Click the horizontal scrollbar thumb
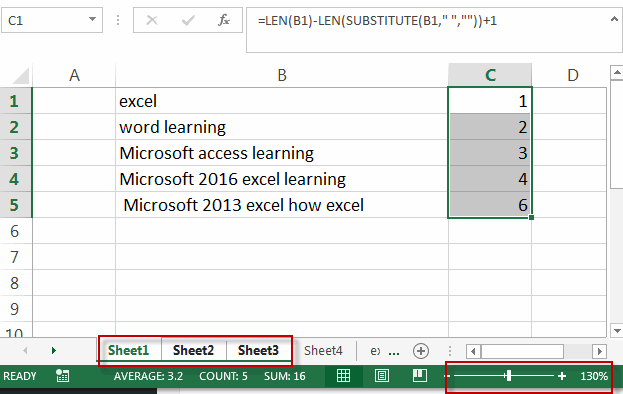This screenshot has height=394, width=623. [x=522, y=351]
